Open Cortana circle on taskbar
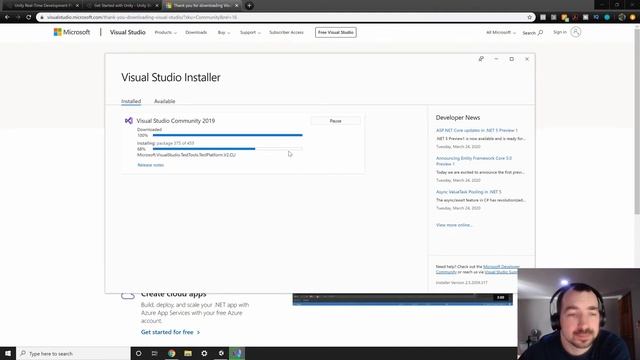Screen dimensions: 640x360 (138, 353)
